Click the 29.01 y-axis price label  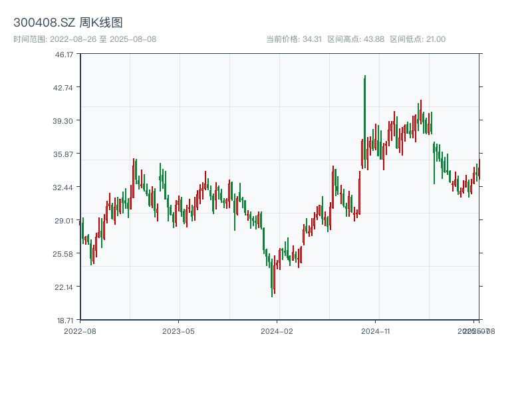pos(65,221)
